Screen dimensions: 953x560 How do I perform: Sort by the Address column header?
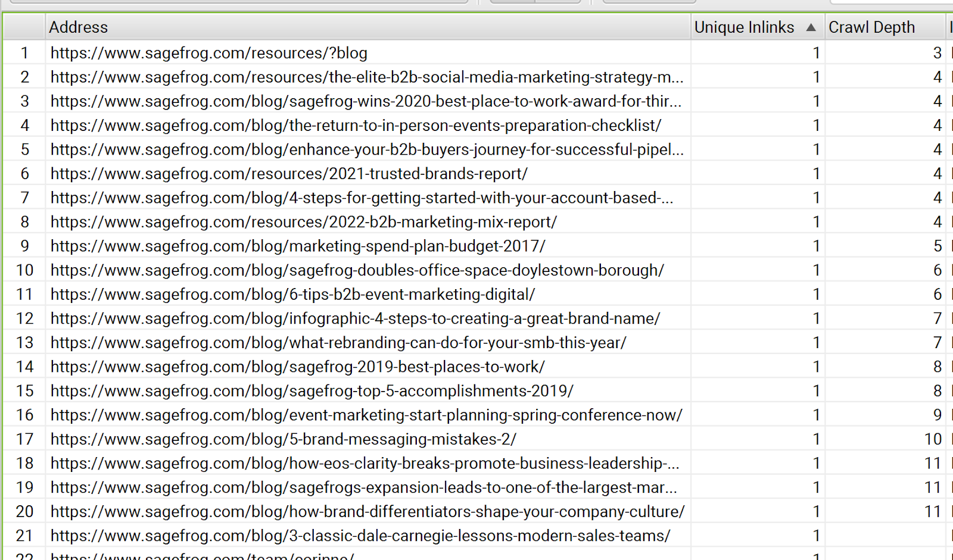(79, 27)
